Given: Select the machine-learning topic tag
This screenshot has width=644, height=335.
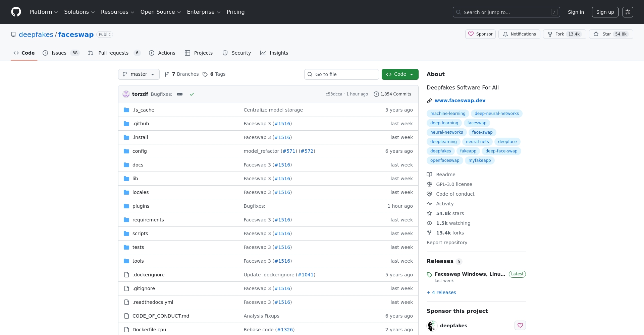Looking at the screenshot, I should pyautogui.click(x=448, y=114).
